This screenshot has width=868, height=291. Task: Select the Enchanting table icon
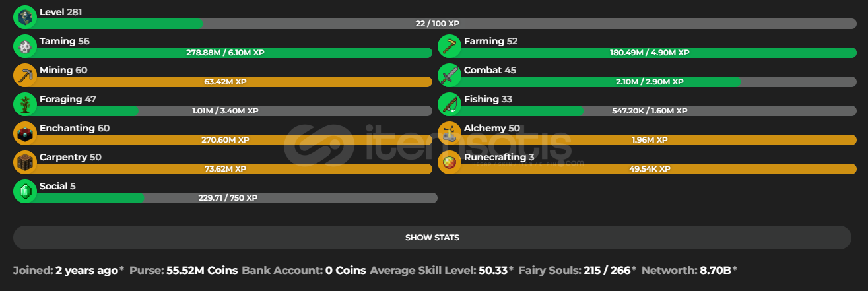tap(25, 133)
